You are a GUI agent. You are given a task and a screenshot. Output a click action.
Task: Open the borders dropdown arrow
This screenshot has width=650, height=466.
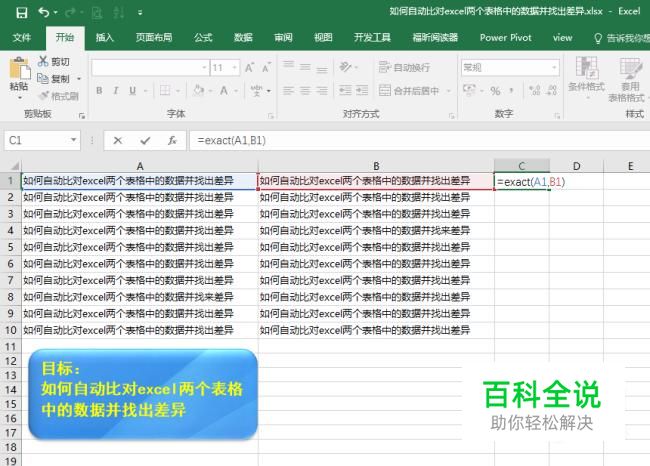point(178,91)
